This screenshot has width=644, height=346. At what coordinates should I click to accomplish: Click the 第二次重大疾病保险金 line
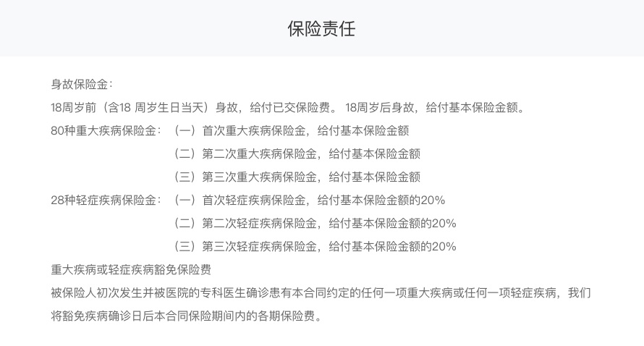coord(297,153)
